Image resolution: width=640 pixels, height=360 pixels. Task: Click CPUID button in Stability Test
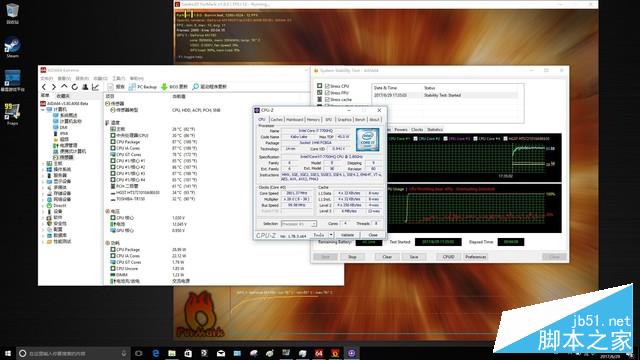pos(448,257)
